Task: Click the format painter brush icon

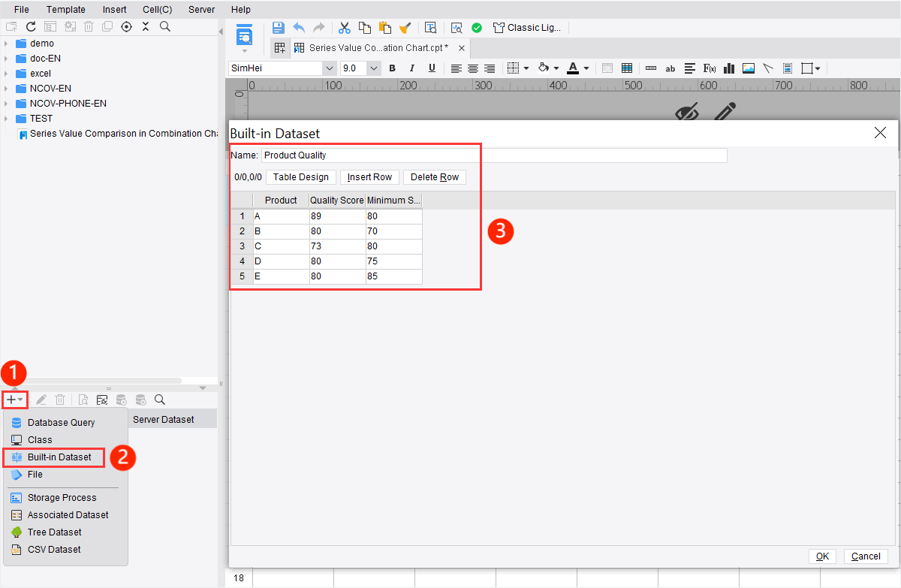Action: tap(405, 27)
